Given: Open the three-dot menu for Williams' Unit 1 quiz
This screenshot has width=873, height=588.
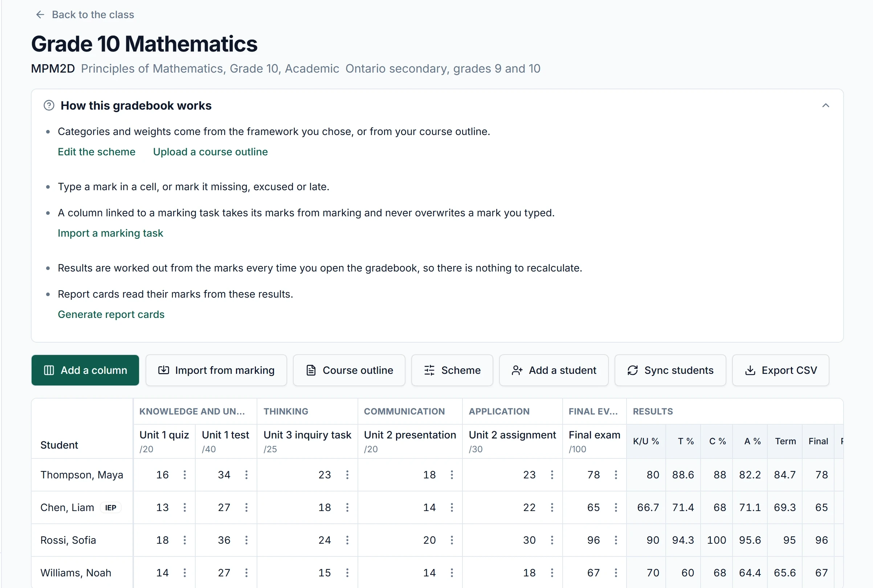Looking at the screenshot, I should pos(185,573).
